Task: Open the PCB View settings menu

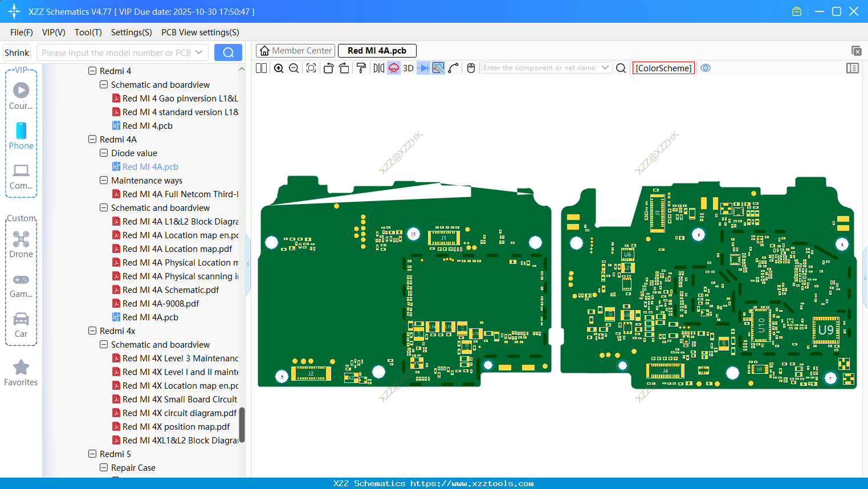Action: coord(200,32)
